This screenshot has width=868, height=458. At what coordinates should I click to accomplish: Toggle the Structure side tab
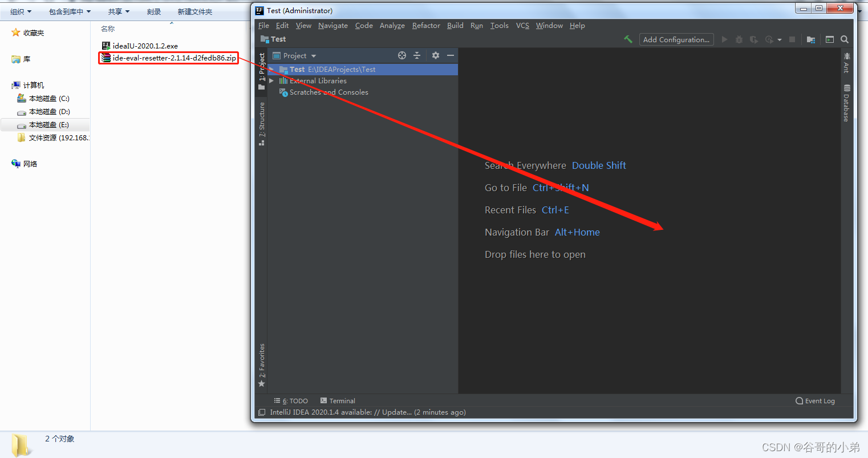pyautogui.click(x=262, y=123)
